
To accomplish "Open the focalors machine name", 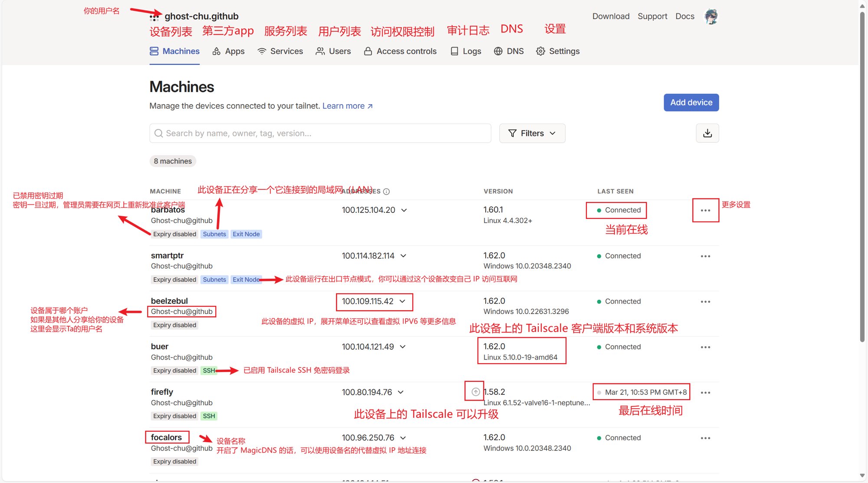I will 166,437.
